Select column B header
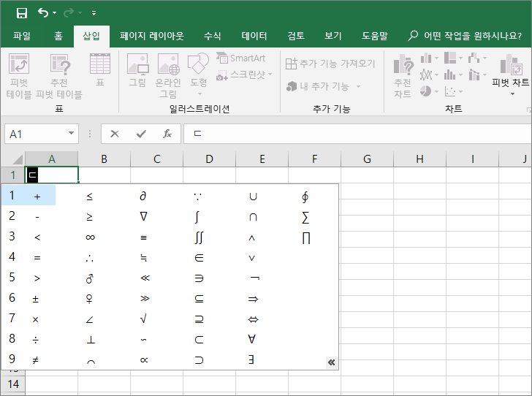The width and height of the screenshot is (532, 396). tap(104, 159)
